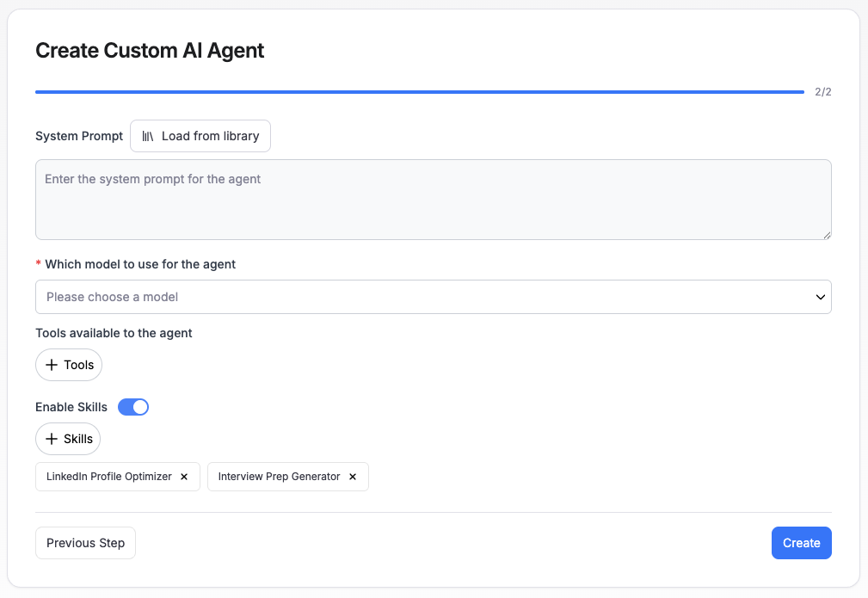
Task: Remove the Interview Prep Generator skill
Action: 352,476
